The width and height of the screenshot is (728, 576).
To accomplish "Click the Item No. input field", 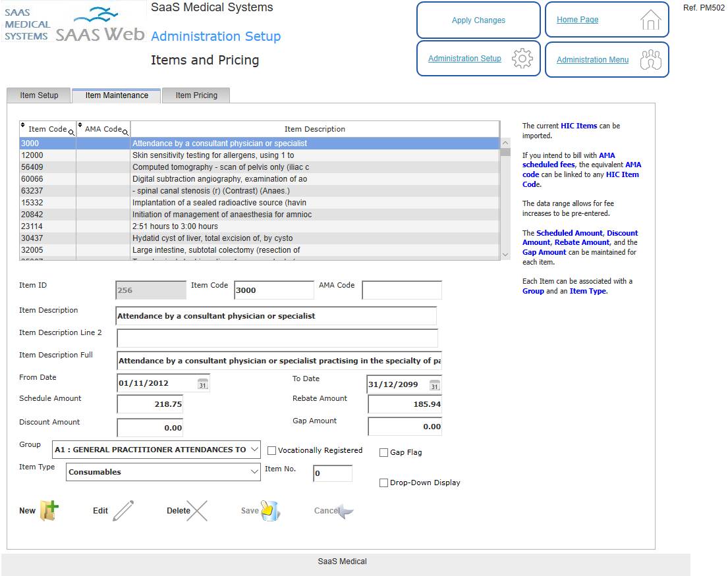I will pyautogui.click(x=333, y=473).
